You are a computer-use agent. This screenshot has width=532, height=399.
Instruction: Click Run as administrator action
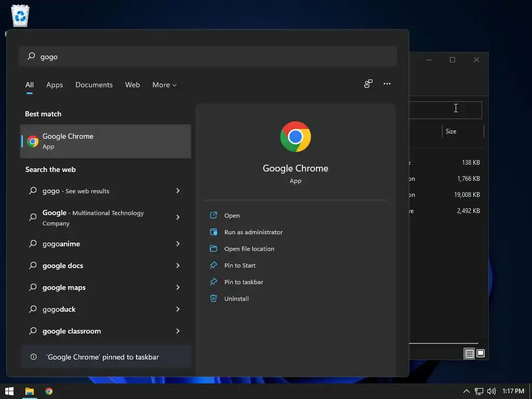253,232
